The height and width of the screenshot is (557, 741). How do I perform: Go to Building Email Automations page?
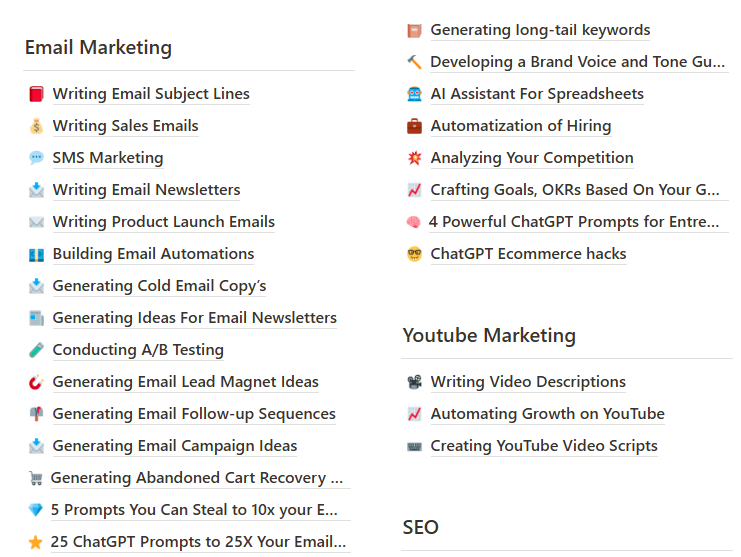click(153, 254)
